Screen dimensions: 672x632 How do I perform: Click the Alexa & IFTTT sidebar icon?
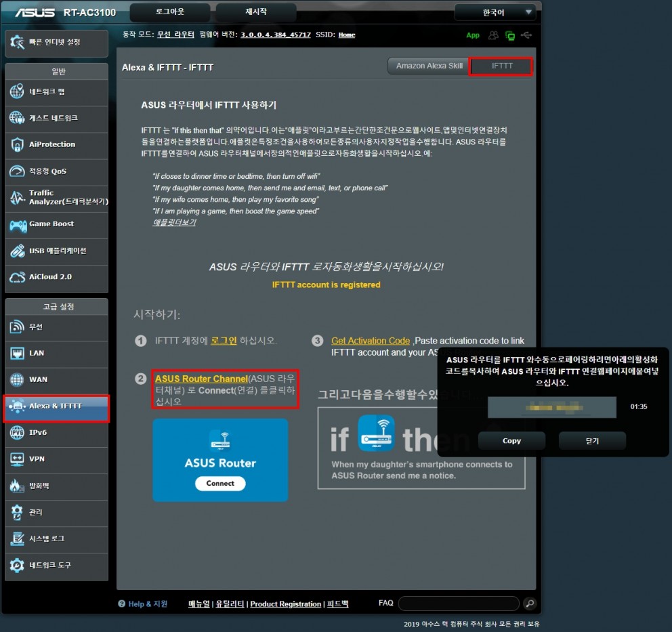17,406
